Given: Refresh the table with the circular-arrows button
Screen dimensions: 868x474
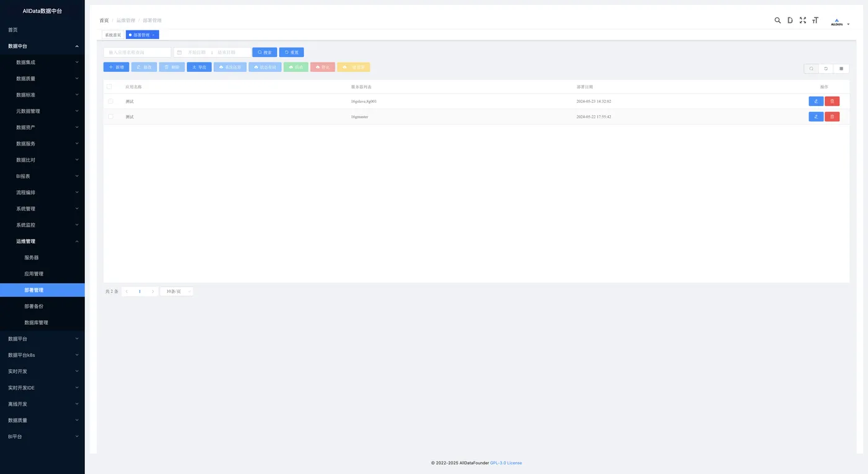Looking at the screenshot, I should pyautogui.click(x=826, y=69).
